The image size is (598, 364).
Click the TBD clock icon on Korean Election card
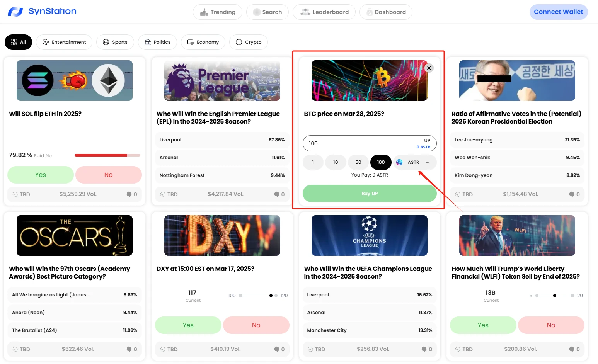pyautogui.click(x=458, y=194)
